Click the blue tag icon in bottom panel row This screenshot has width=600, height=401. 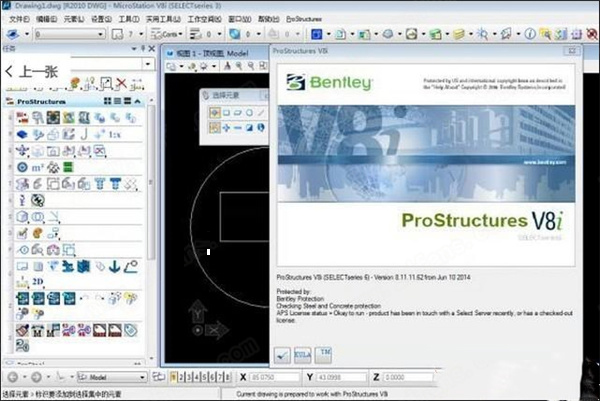point(130,330)
